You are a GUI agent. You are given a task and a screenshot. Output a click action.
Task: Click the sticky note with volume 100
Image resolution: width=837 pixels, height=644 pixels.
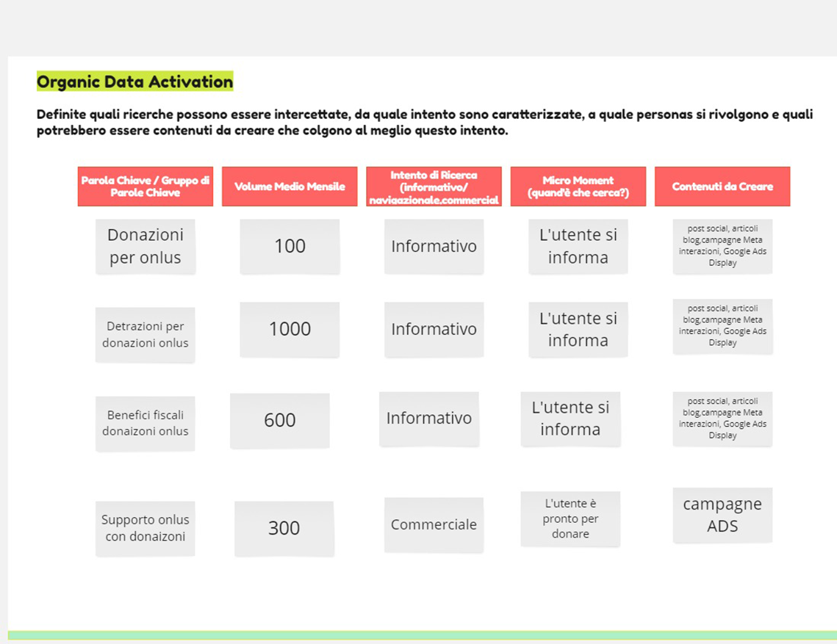point(290,246)
